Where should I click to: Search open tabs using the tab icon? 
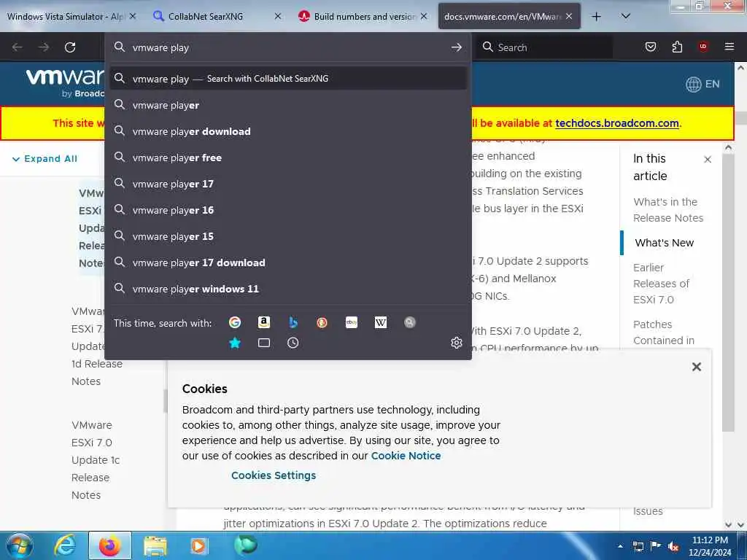pos(264,343)
